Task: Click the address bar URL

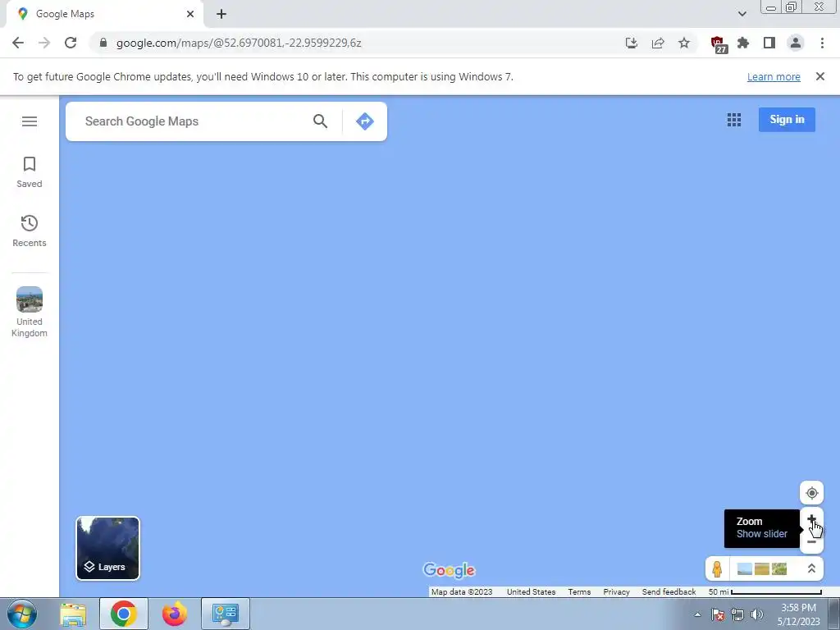Action: (x=239, y=43)
